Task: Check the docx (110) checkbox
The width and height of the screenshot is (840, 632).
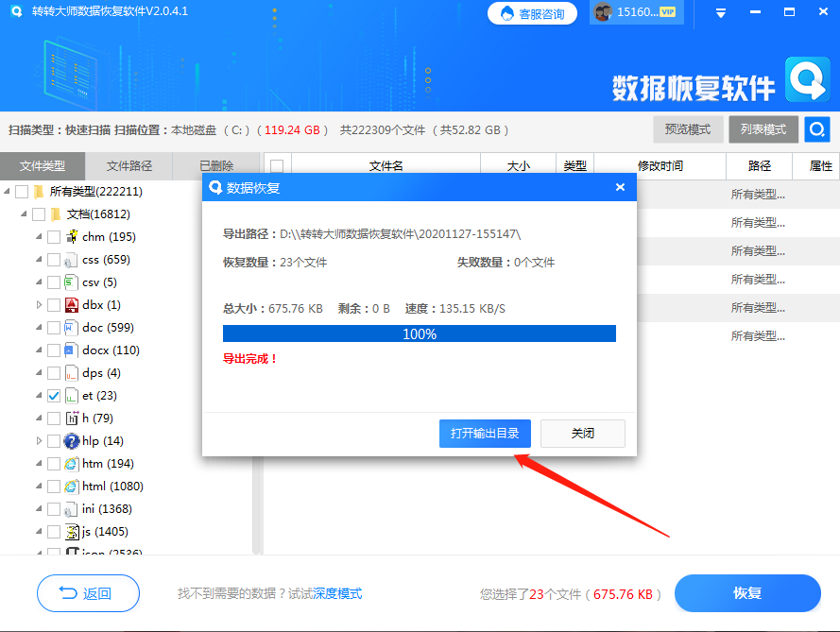Action: click(54, 350)
